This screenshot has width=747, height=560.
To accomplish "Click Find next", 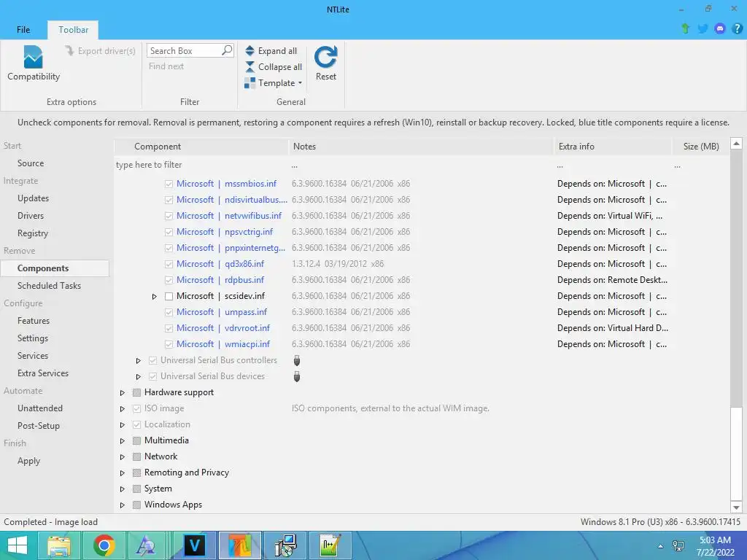I will coord(166,66).
